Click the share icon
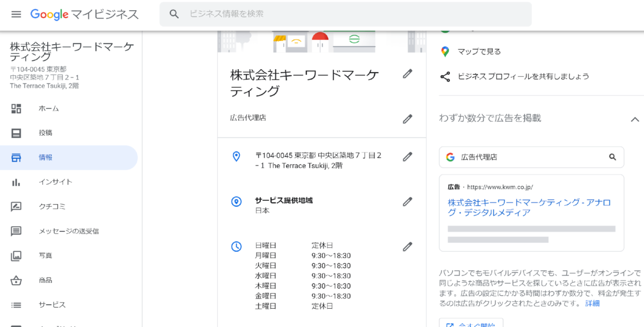The width and height of the screenshot is (644, 327). coord(445,77)
